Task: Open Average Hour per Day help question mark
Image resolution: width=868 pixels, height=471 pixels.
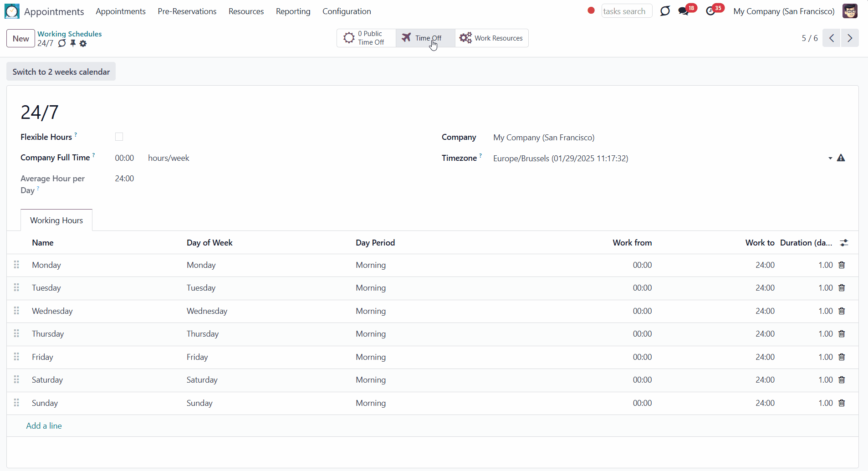Action: (38, 188)
